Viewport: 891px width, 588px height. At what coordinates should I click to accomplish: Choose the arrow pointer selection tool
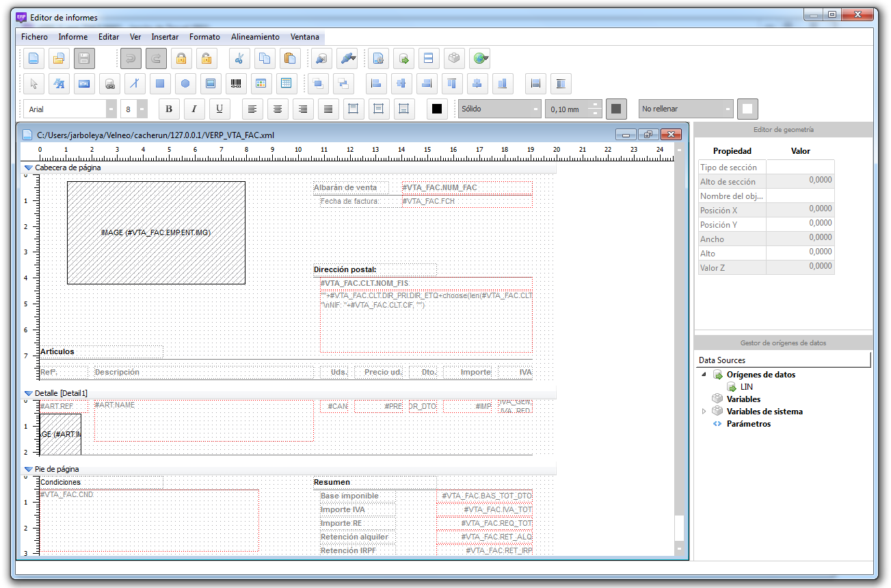(34, 83)
